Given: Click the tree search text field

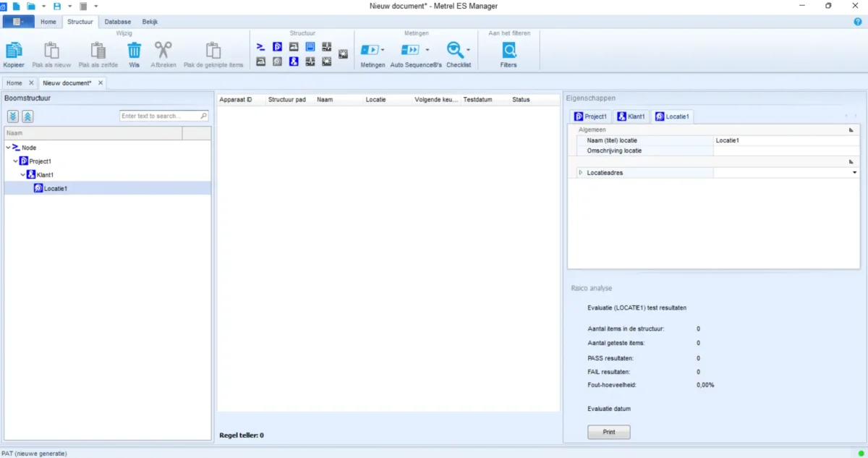Looking at the screenshot, I should 160,116.
